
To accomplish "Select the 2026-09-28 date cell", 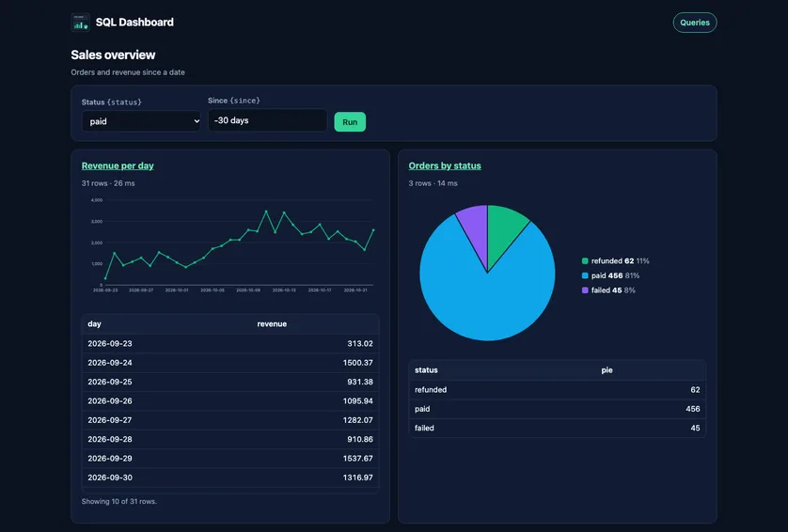I will click(x=110, y=439).
